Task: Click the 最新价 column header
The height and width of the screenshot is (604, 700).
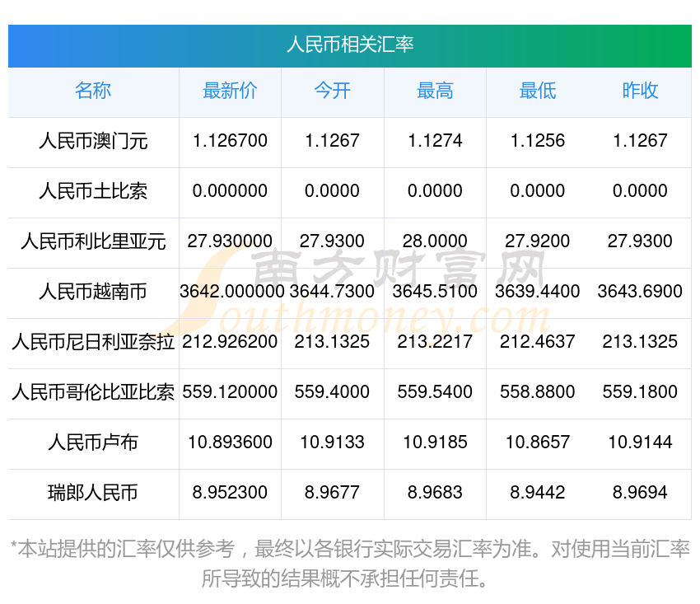Action: click(x=230, y=91)
